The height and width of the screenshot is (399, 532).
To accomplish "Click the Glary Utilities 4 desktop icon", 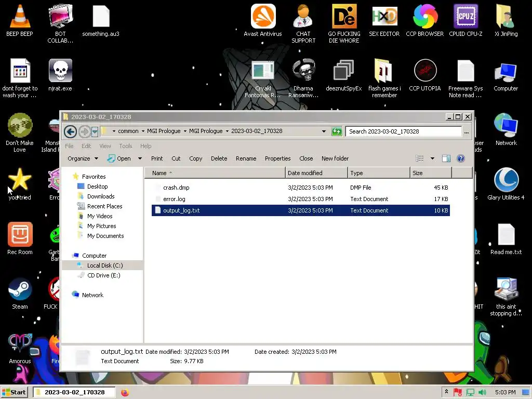I will pos(506,184).
